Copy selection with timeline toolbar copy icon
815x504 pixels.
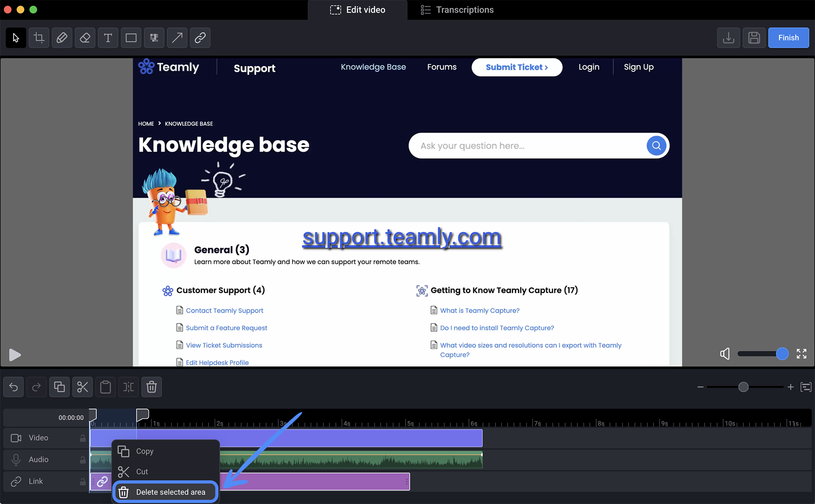[x=59, y=387]
